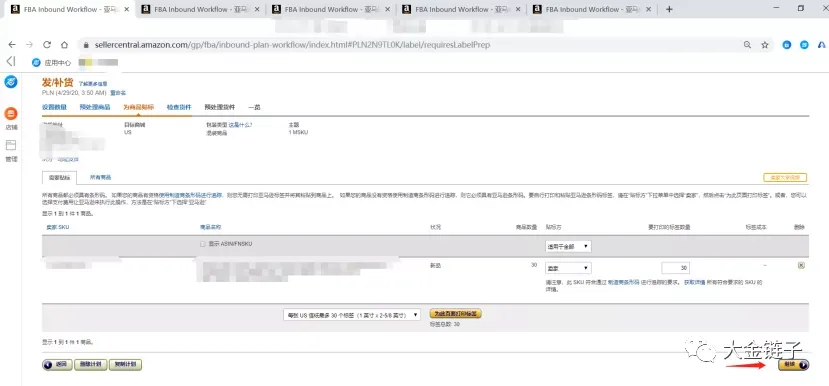Screen dimensions: 829x386
Task: Click the browser address bar URL
Action: pyautogui.click(x=292, y=45)
